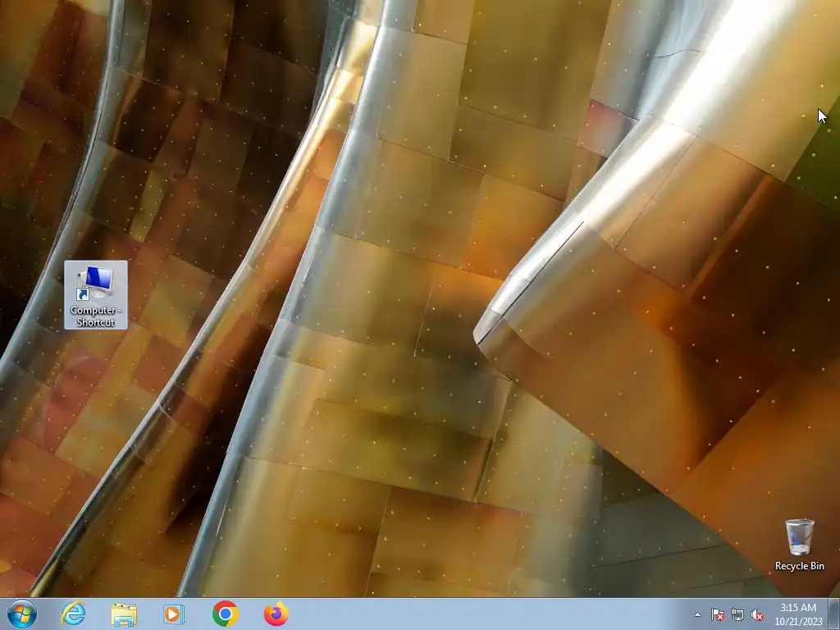This screenshot has width=840, height=630.
Task: Open the Windows Start menu orb
Action: [22, 614]
